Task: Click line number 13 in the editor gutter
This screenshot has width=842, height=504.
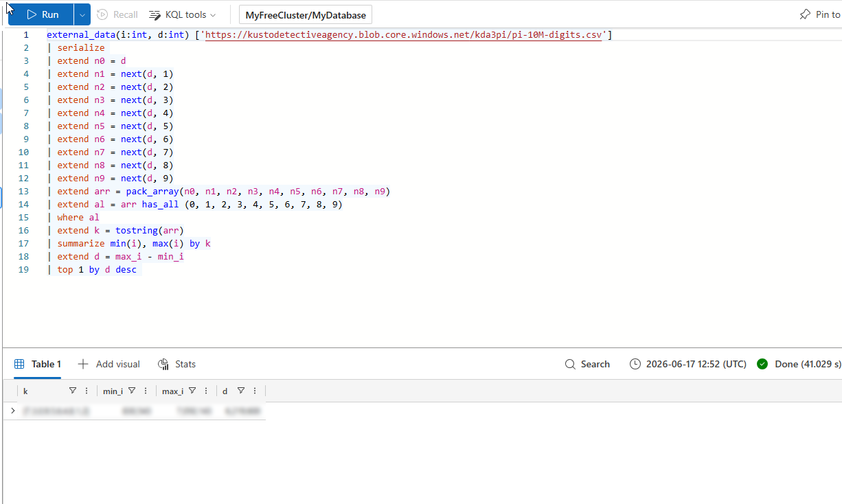Action: [x=24, y=192]
